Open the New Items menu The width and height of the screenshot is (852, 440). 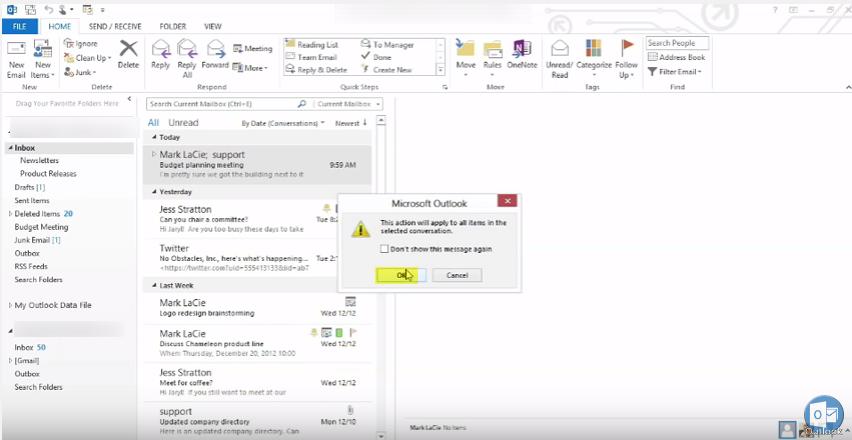42,59
